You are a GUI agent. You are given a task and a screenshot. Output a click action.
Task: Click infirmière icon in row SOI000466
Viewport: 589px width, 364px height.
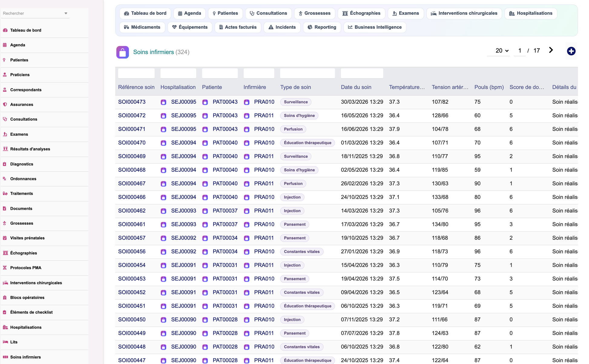coord(247,197)
